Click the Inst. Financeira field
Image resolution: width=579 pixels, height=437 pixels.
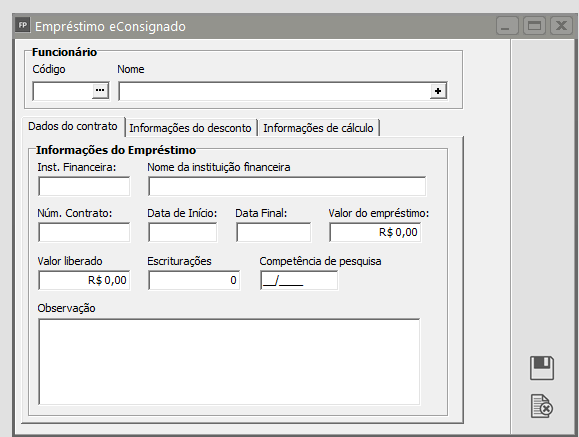tap(84, 186)
